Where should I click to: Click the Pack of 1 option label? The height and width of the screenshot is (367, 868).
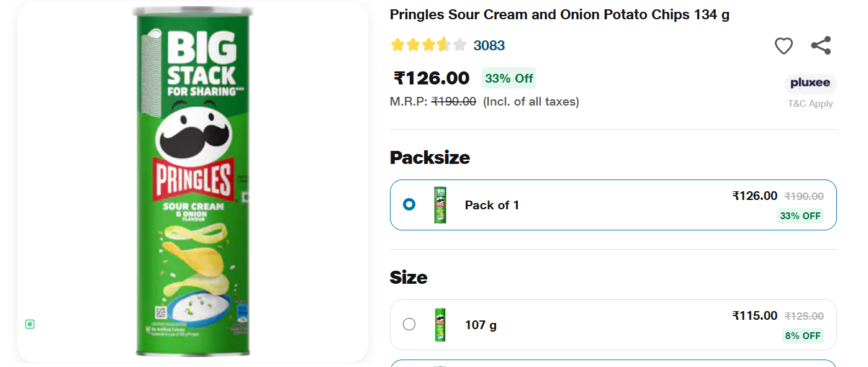click(492, 205)
